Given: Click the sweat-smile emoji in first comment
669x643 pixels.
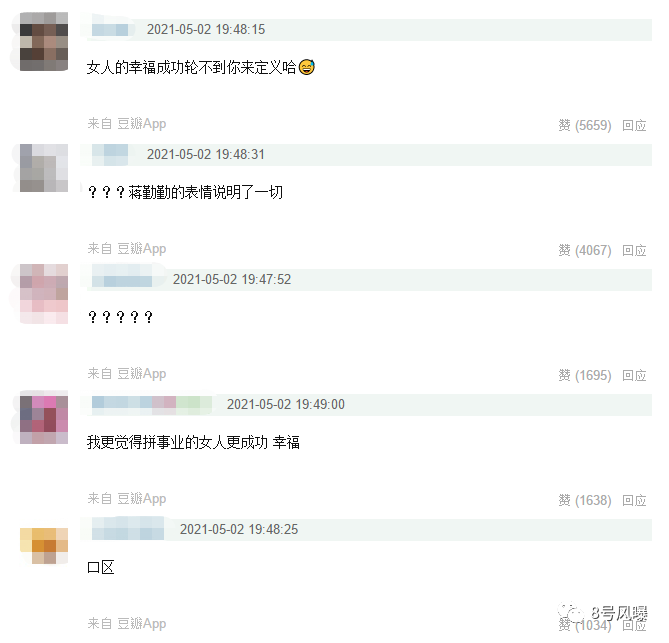Looking at the screenshot, I should tap(306, 67).
